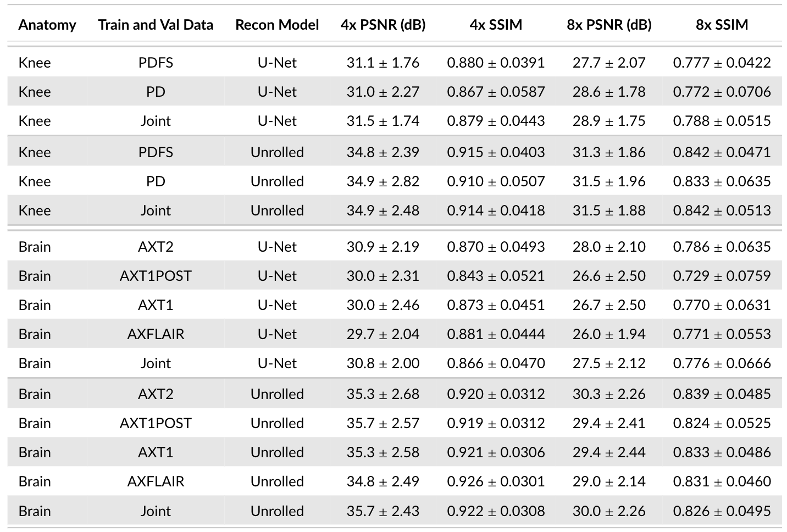Image resolution: width=787 pixels, height=532 pixels.
Task: Click the 4x SSIM column header
Action: coord(496,25)
